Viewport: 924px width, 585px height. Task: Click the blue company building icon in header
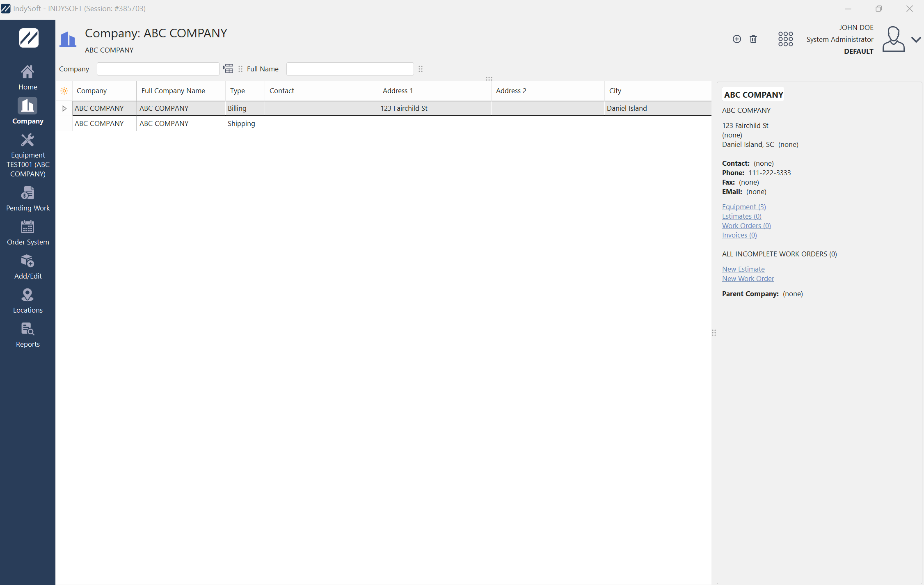point(68,39)
